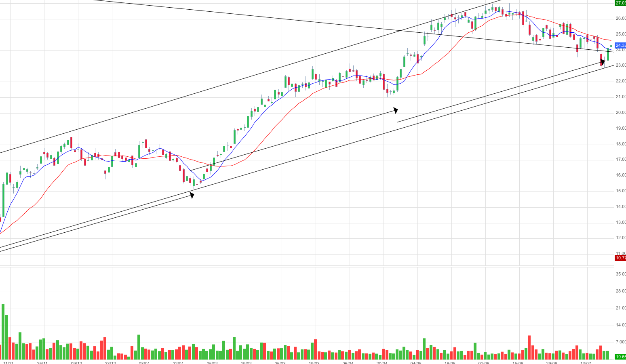Click the 09/12 date axis label
The image size is (626, 364).
[76, 362]
